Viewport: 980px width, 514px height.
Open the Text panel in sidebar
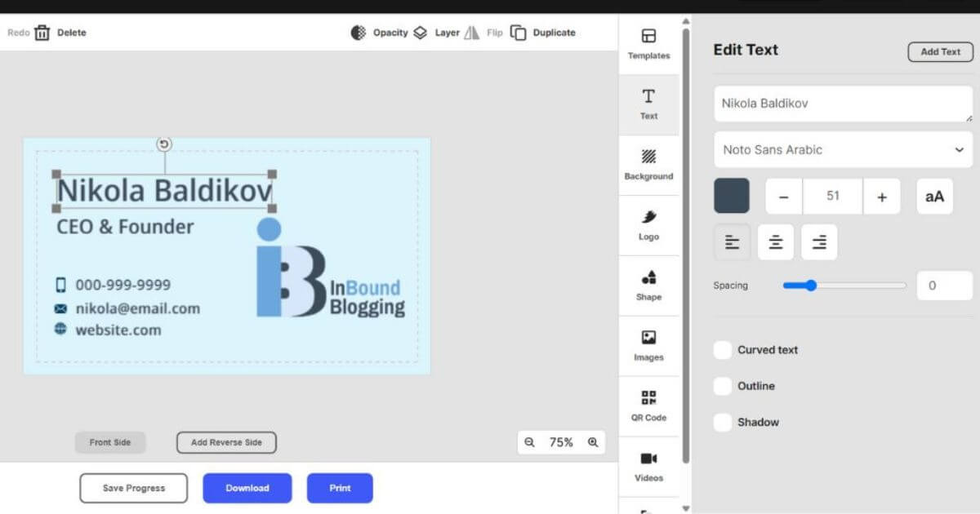click(648, 104)
